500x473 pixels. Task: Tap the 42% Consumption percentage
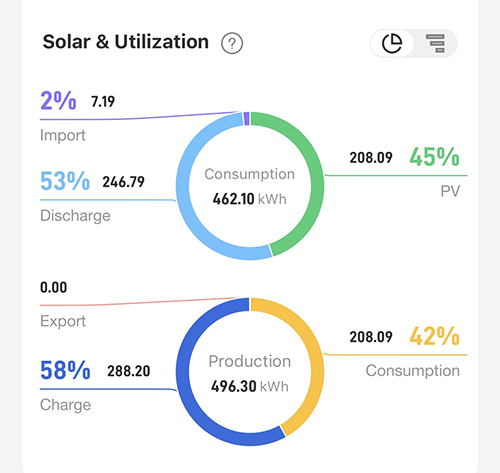[x=434, y=336]
